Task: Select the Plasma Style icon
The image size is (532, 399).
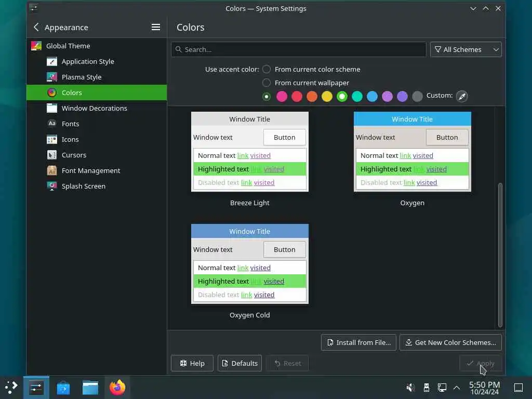Action: click(52, 77)
